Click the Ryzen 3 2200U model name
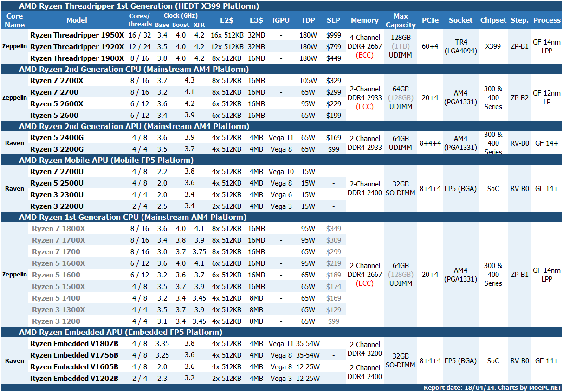Screen dimensions: 563x392 (57, 206)
